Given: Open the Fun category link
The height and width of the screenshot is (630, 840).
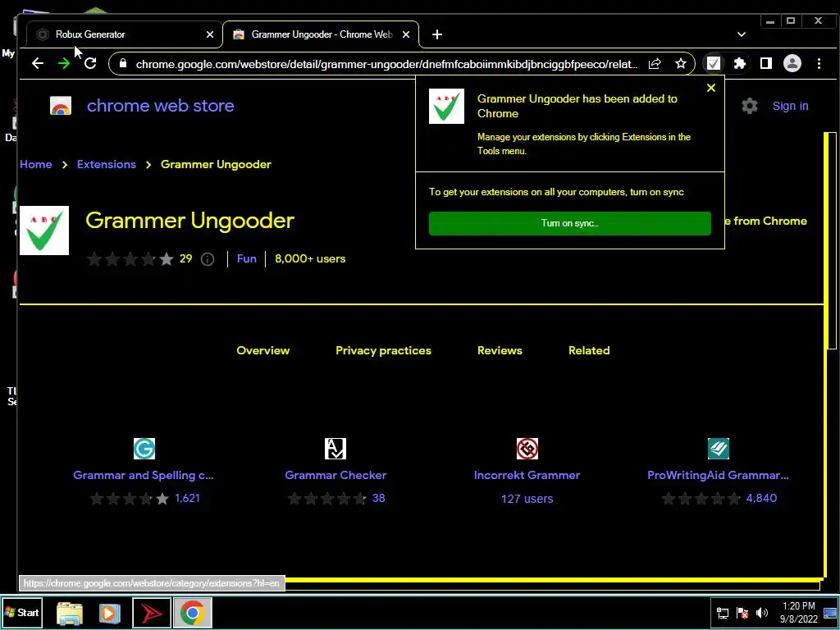Looking at the screenshot, I should tap(246, 258).
